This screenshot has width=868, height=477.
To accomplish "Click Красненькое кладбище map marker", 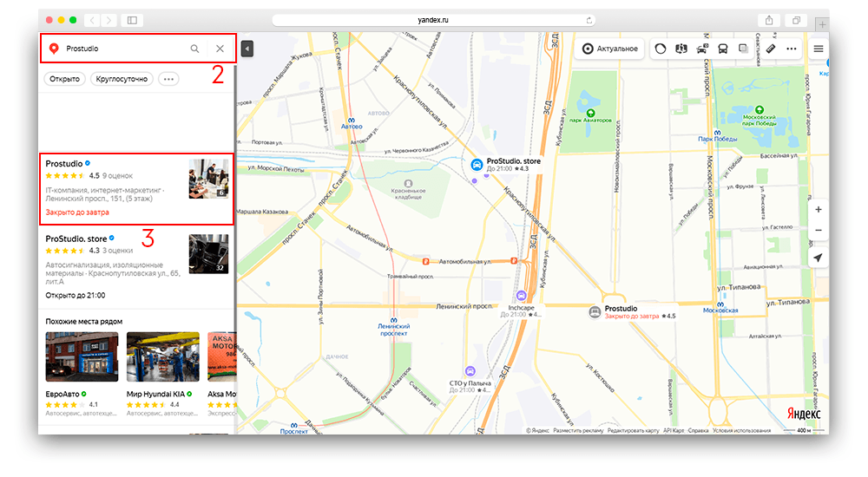I will click(x=408, y=184).
